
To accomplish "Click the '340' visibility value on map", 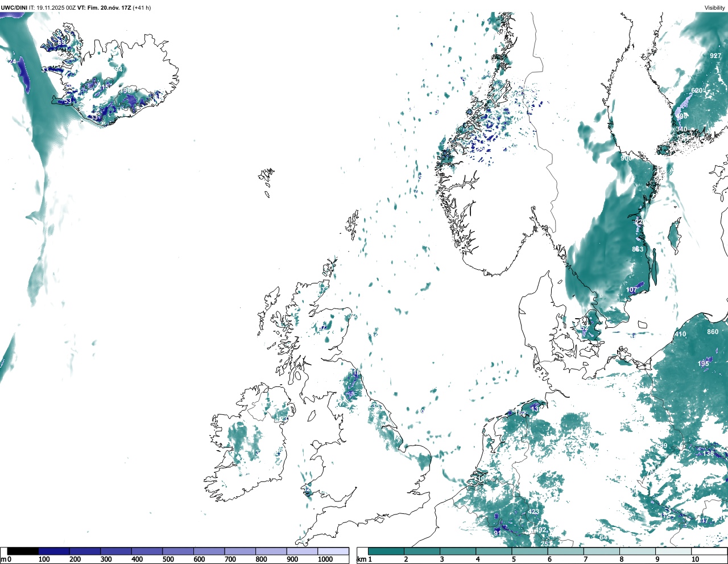I will coord(681,130).
